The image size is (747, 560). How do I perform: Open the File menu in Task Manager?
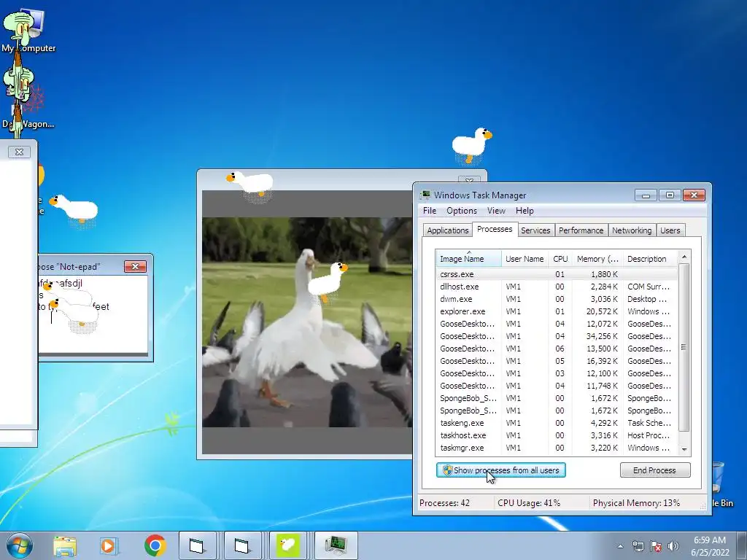click(429, 211)
